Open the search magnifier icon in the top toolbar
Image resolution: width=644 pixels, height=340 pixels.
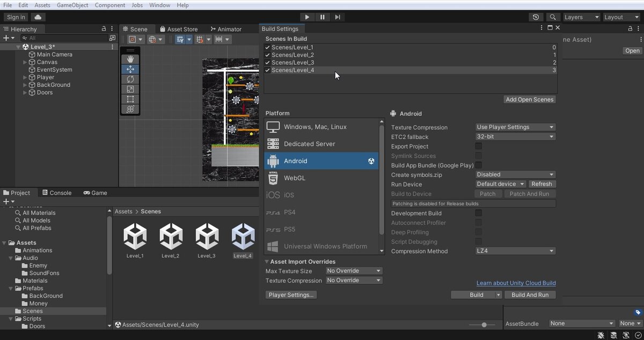(552, 17)
